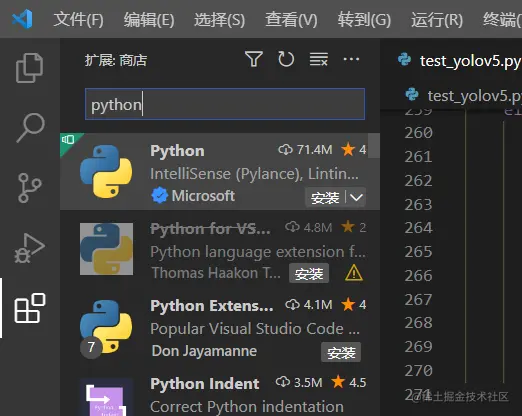
Task: Open the 运行(R) menu
Action: pyautogui.click(x=437, y=19)
